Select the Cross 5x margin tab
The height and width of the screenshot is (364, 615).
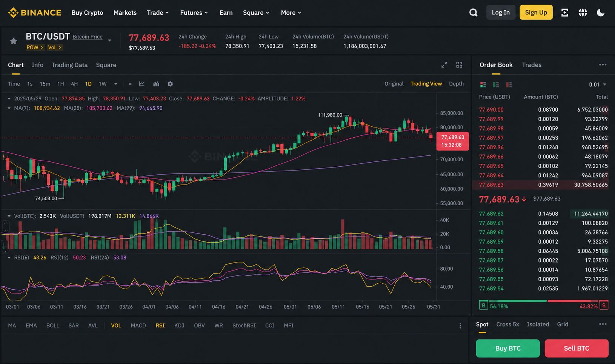pyautogui.click(x=507, y=324)
